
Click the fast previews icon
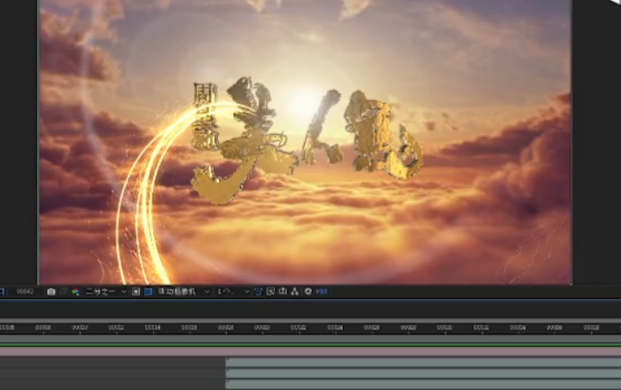click(x=270, y=292)
